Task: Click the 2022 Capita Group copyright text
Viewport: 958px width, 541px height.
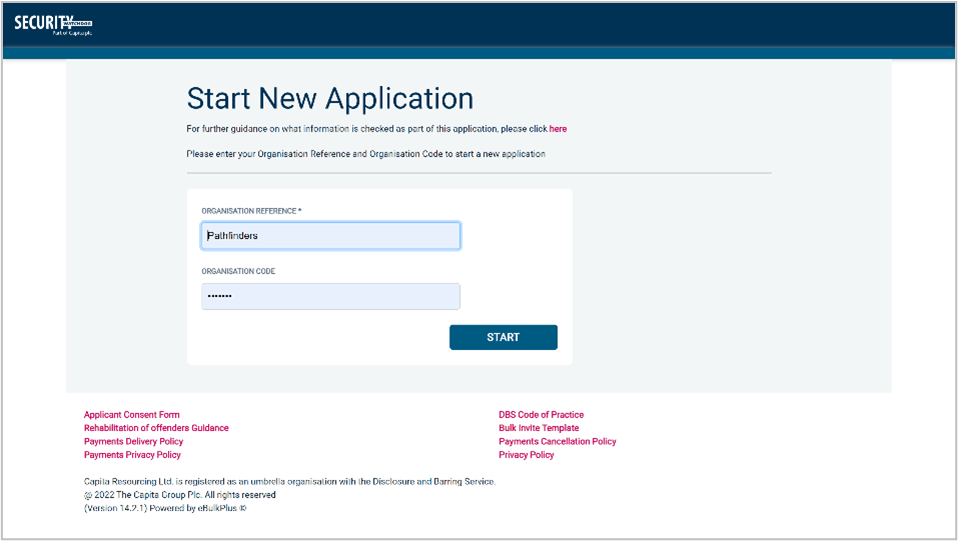Action: (180, 495)
